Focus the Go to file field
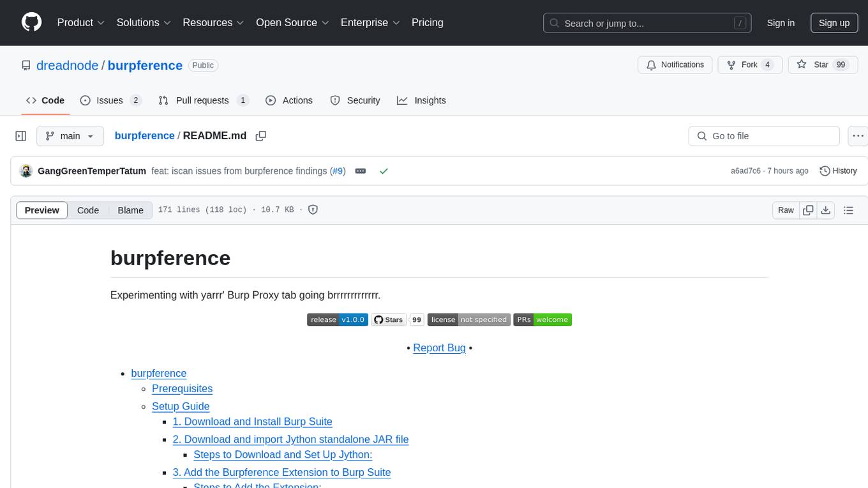The image size is (868, 488). tap(764, 136)
